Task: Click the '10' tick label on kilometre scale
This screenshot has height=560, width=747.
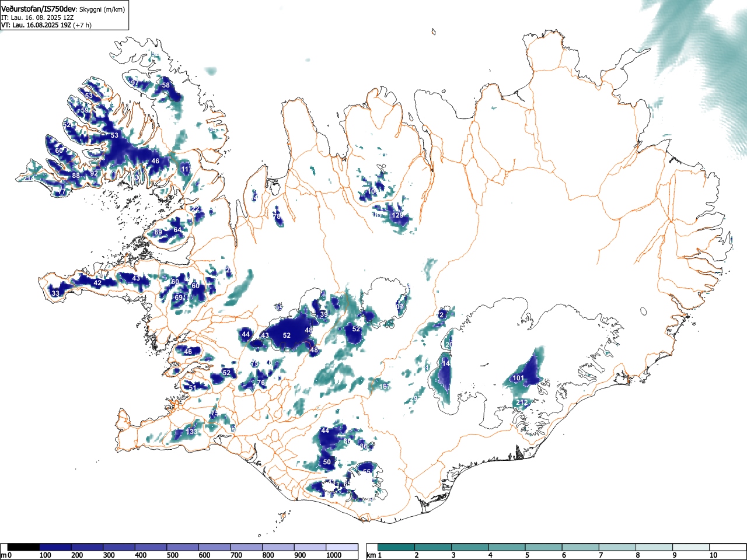Action: pyautogui.click(x=713, y=555)
